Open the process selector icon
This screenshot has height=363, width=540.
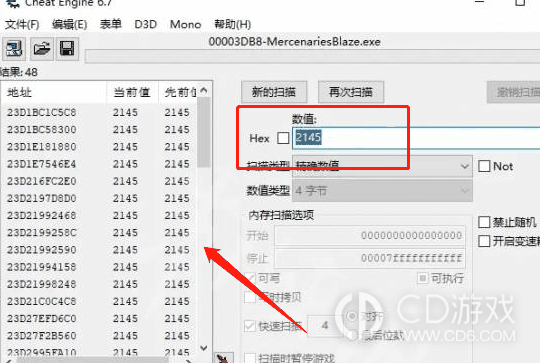pyautogui.click(x=14, y=49)
